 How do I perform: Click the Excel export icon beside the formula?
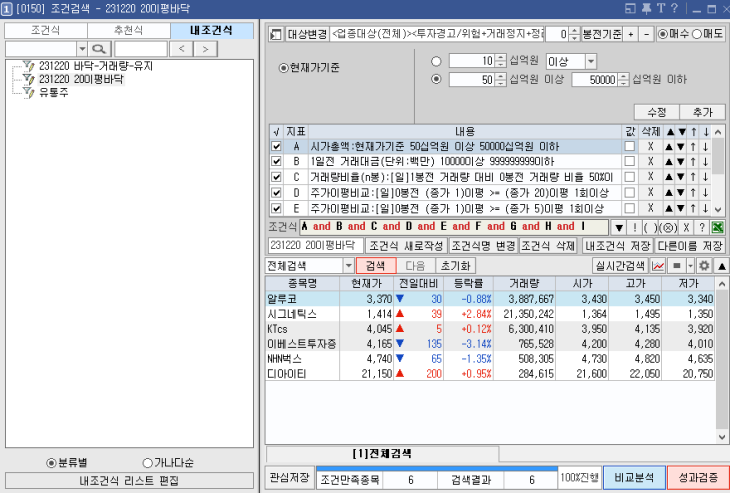click(716, 227)
